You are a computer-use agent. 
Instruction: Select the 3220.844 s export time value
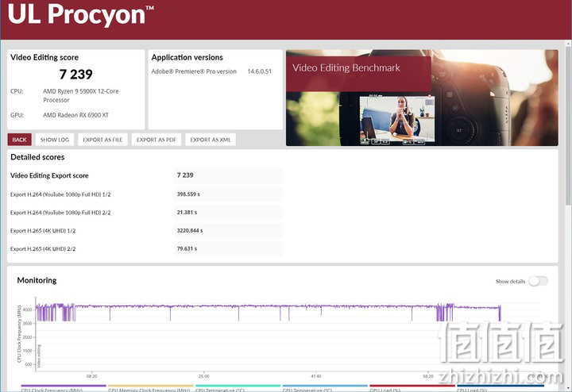pyautogui.click(x=190, y=231)
